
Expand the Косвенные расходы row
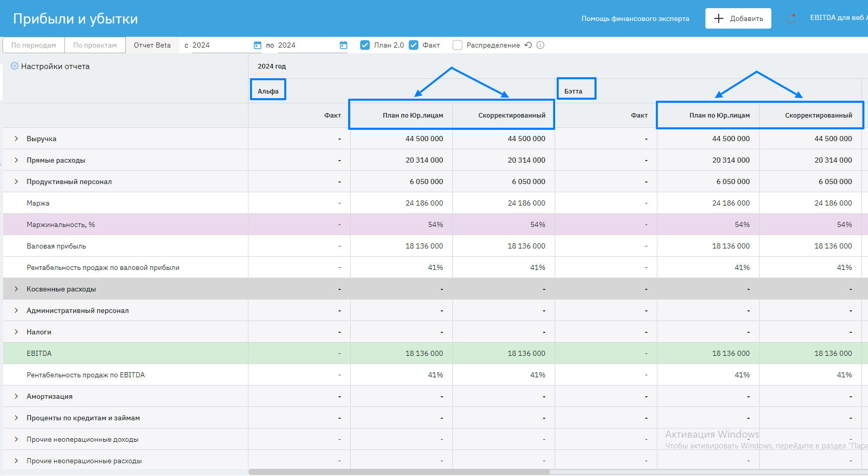click(16, 289)
